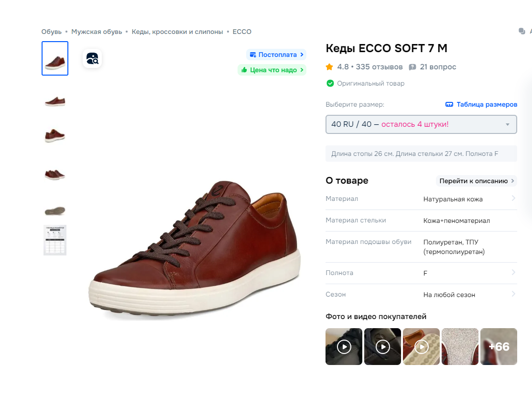
Task: Click the Перейти к описанию button
Action: click(x=477, y=181)
